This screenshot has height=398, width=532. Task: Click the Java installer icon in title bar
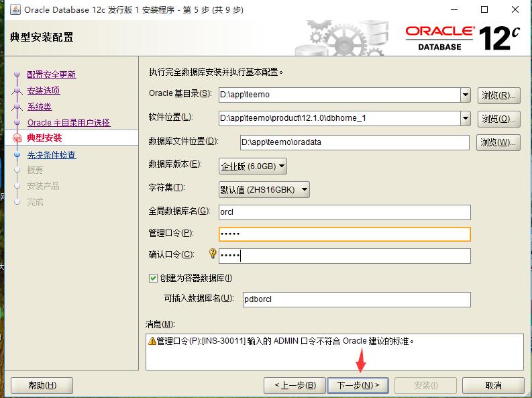click(15, 9)
